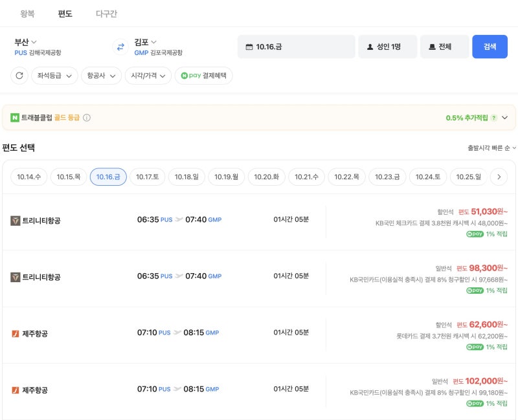This screenshot has width=518, height=420.
Task: Select date 10.21.수
Action: (306, 177)
